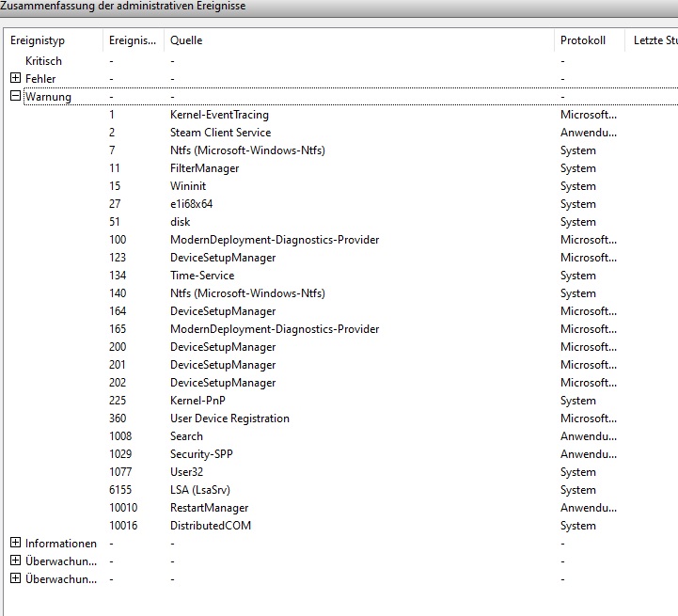Select the Security-SPP event row

pos(340,454)
